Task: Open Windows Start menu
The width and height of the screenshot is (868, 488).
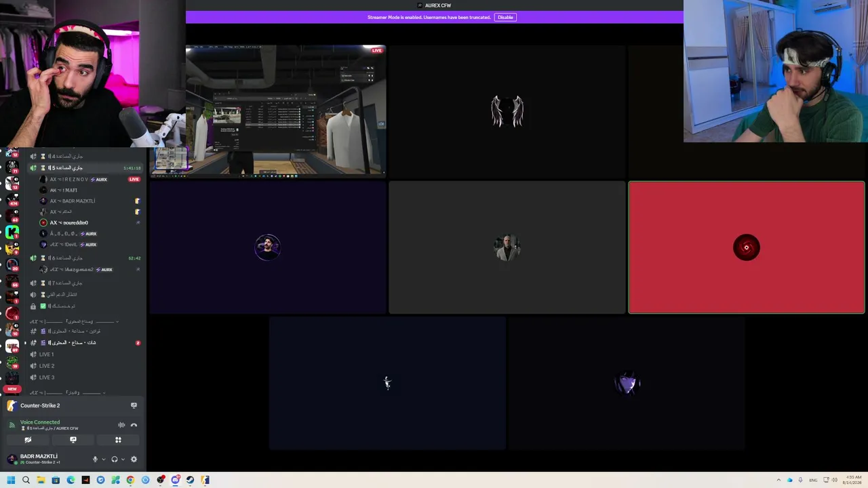Action: 11,480
